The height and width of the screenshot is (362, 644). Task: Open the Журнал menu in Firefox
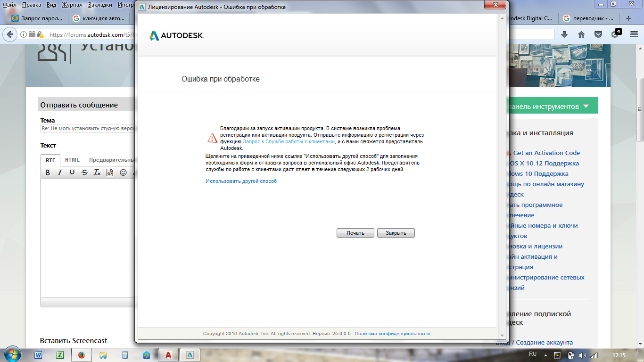pyautogui.click(x=72, y=5)
